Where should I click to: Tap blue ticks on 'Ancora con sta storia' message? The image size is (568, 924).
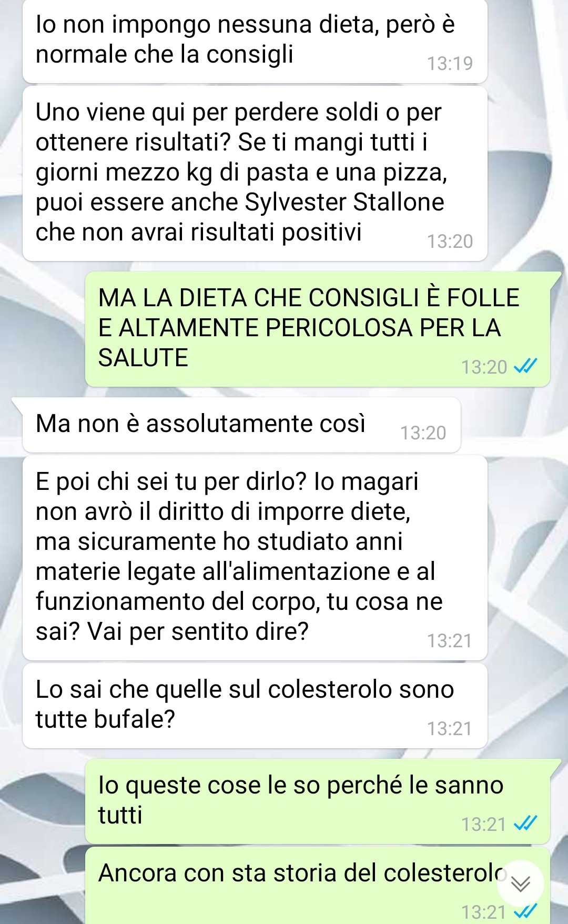pos(525,911)
